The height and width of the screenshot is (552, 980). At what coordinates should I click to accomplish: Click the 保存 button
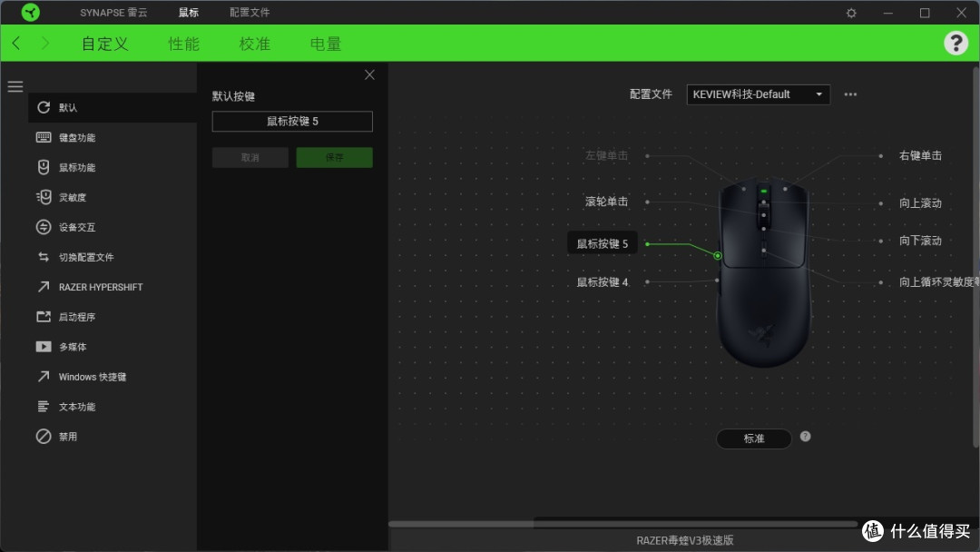pos(334,158)
